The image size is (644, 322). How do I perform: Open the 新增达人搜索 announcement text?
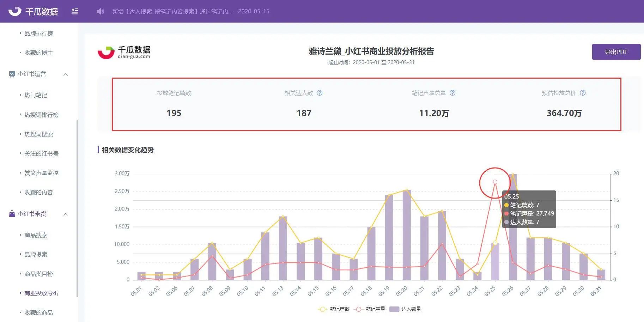pyautogui.click(x=172, y=11)
